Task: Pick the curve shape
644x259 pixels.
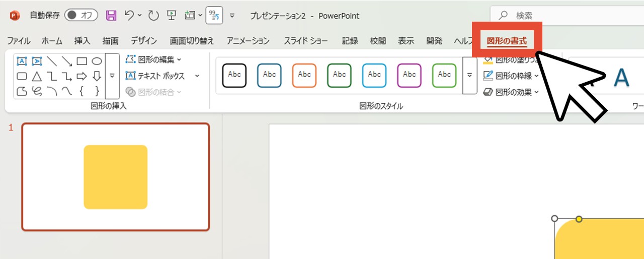Action: pos(67,91)
